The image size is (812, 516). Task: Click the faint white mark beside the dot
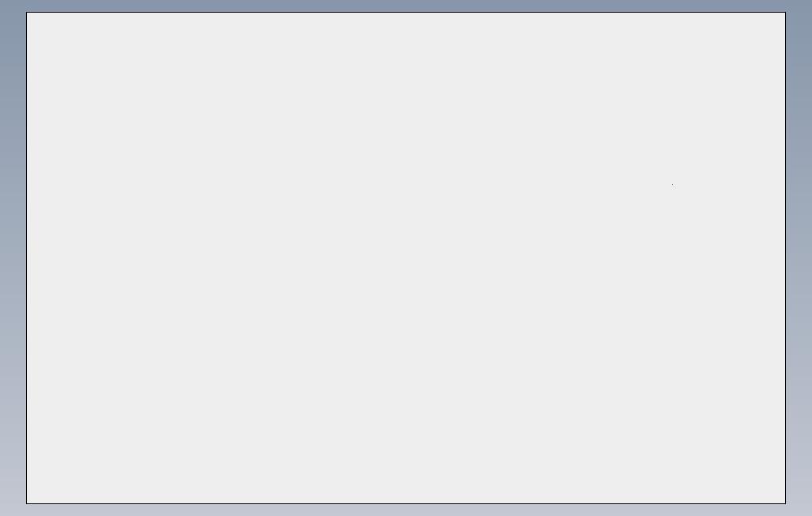click(x=675, y=187)
